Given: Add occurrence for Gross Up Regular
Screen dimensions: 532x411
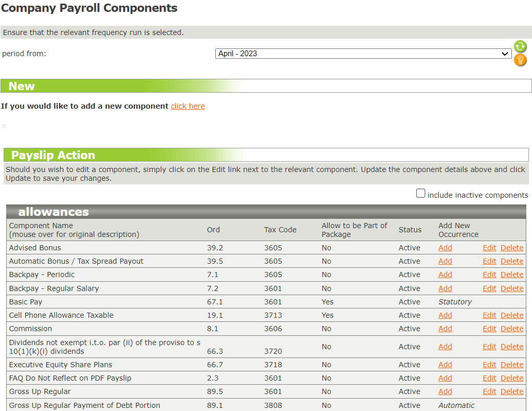Looking at the screenshot, I should [445, 391].
